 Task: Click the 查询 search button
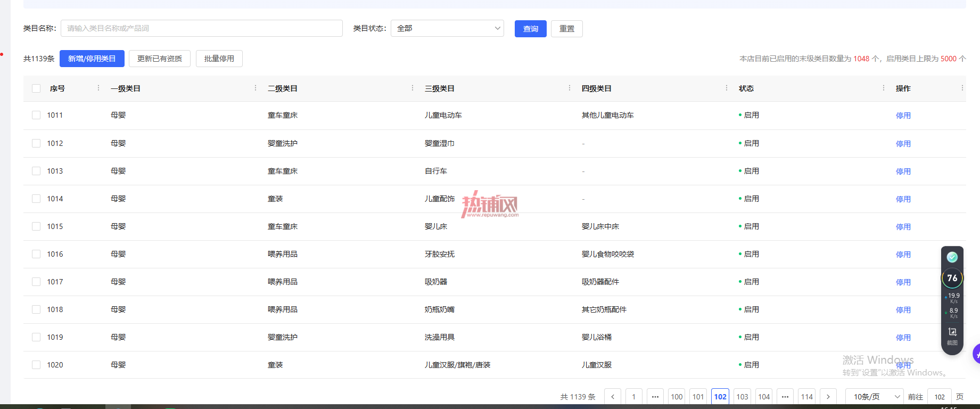pos(531,29)
